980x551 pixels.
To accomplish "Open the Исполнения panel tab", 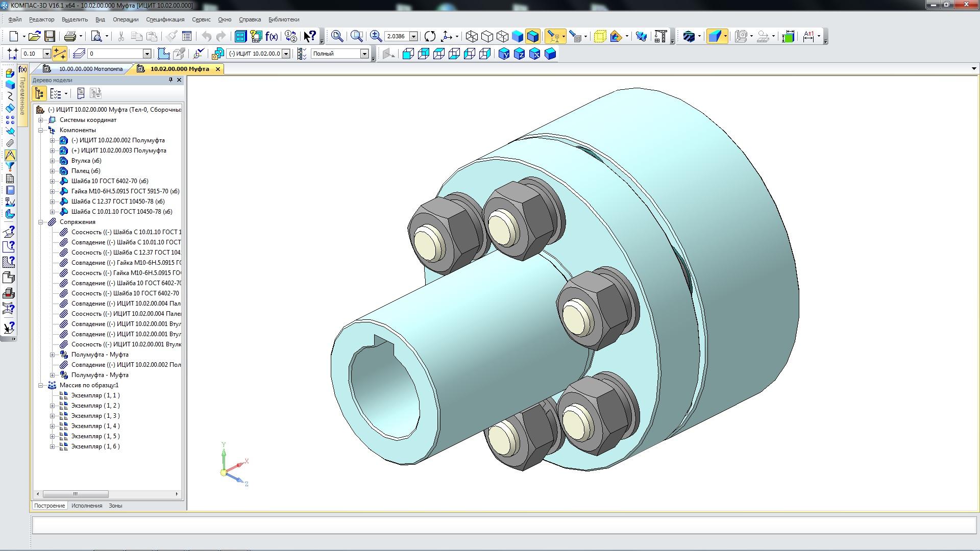I will [87, 506].
